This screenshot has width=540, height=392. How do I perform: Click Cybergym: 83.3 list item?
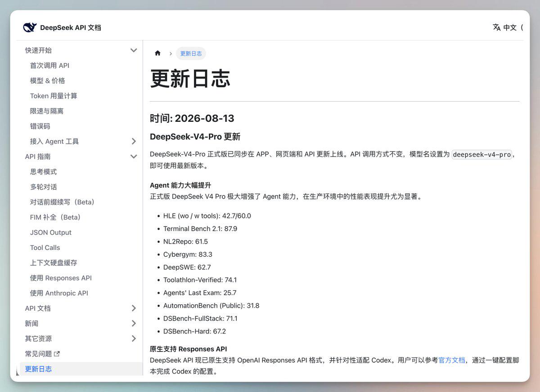click(188, 254)
